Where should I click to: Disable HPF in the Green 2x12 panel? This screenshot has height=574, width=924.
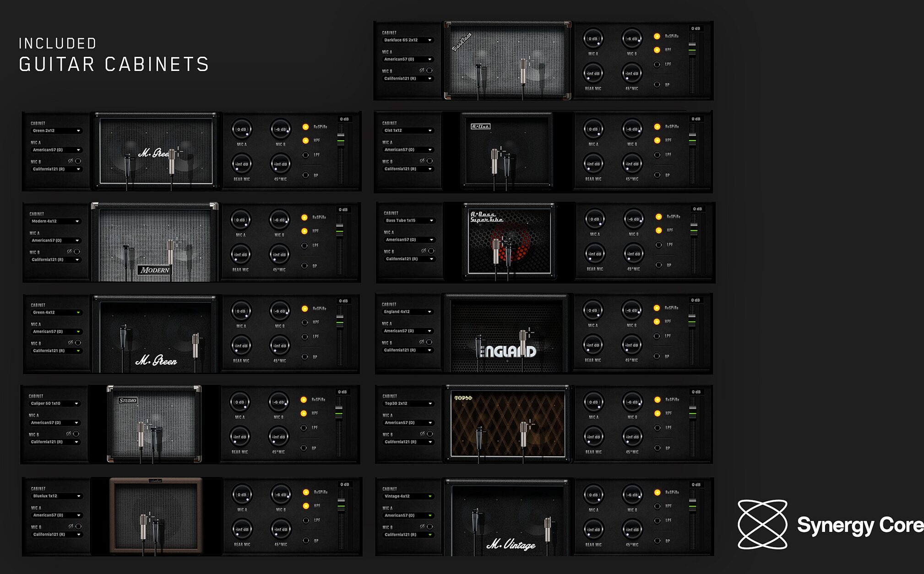[x=305, y=141]
